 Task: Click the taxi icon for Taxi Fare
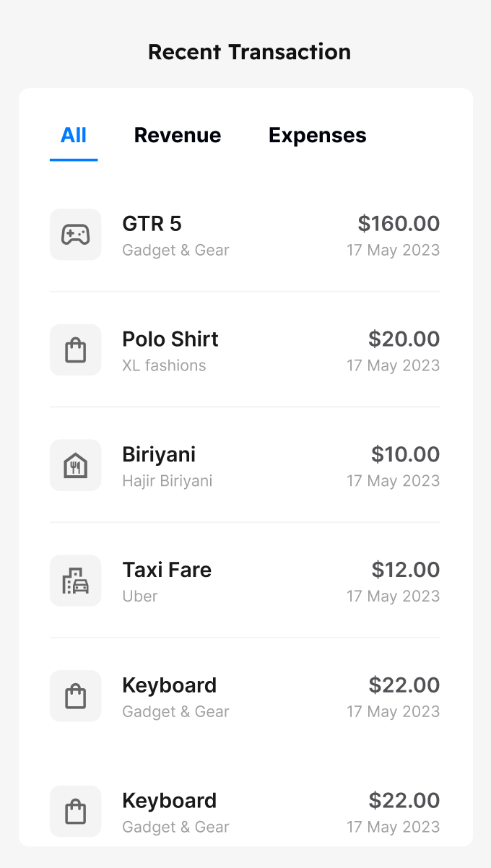(x=75, y=581)
